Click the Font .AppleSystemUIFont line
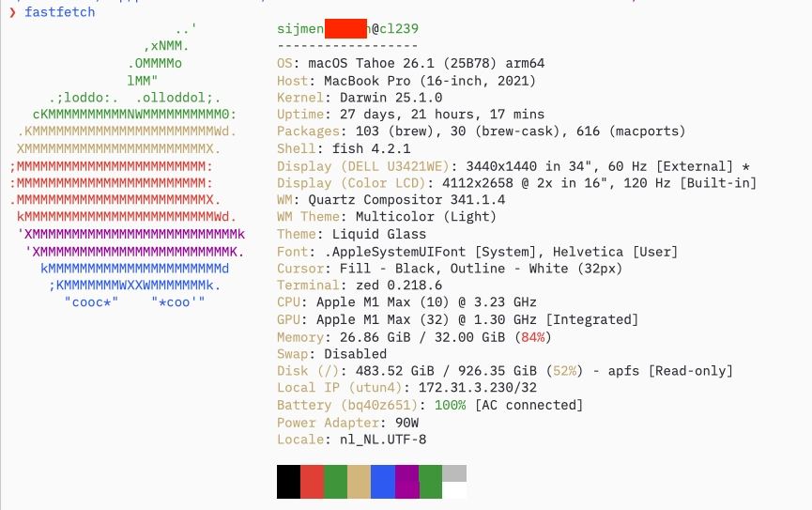This screenshot has height=510, width=812. click(478, 252)
